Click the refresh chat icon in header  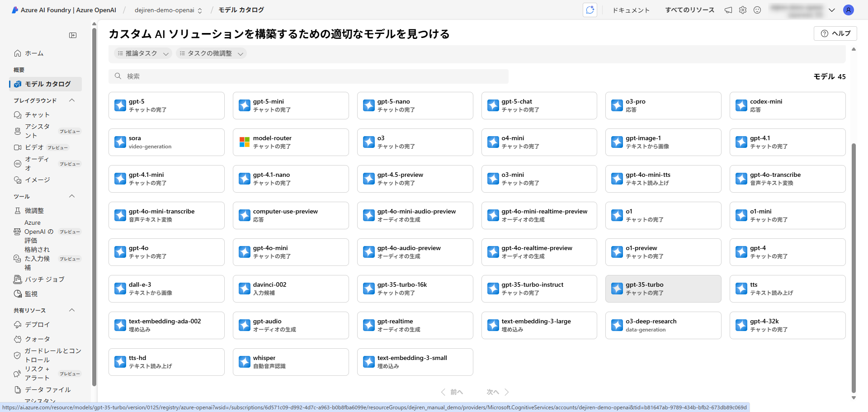tap(590, 10)
